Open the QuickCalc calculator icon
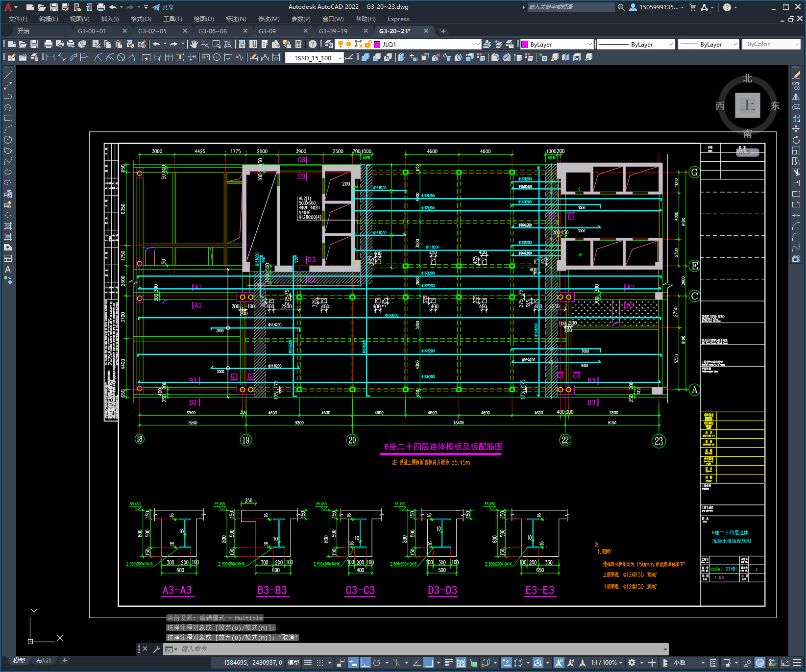 [x=298, y=44]
